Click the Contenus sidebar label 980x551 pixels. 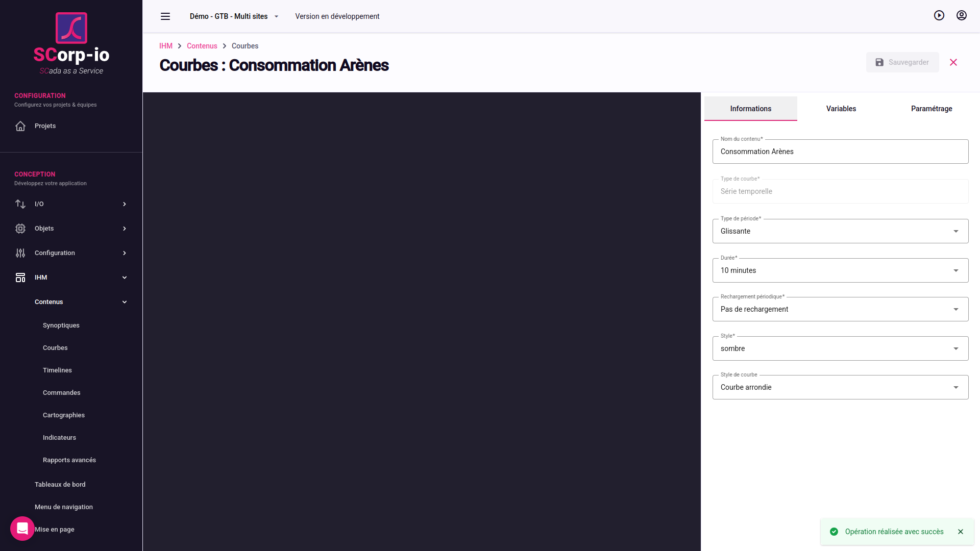pyautogui.click(x=49, y=302)
